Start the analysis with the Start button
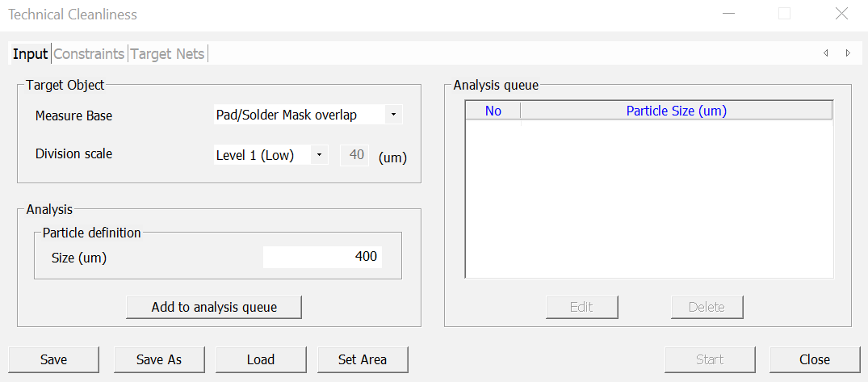This screenshot has width=868, height=382. 710,359
